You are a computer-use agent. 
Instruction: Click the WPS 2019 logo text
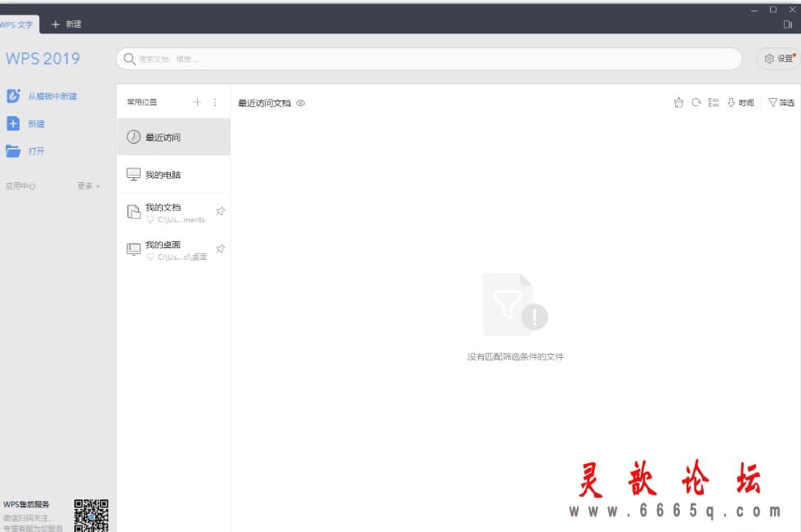[43, 59]
